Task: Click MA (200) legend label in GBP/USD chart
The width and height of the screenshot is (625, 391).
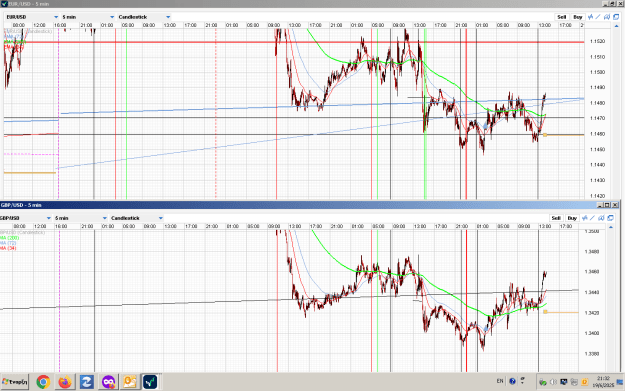Action: pos(10,238)
